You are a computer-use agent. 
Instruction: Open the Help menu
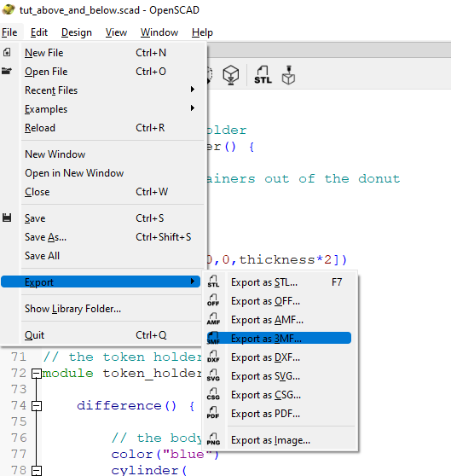pos(202,32)
